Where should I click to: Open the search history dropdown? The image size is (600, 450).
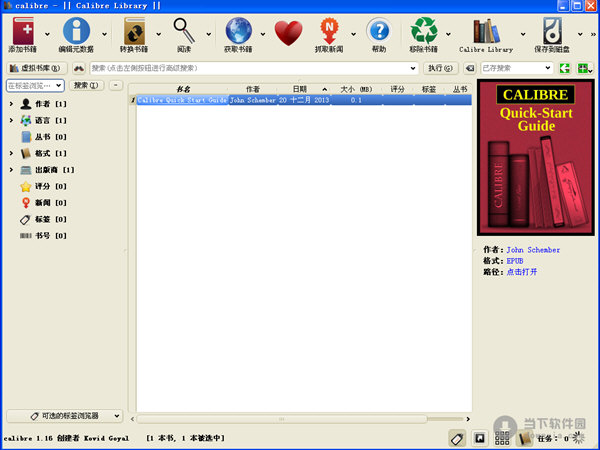click(x=412, y=68)
